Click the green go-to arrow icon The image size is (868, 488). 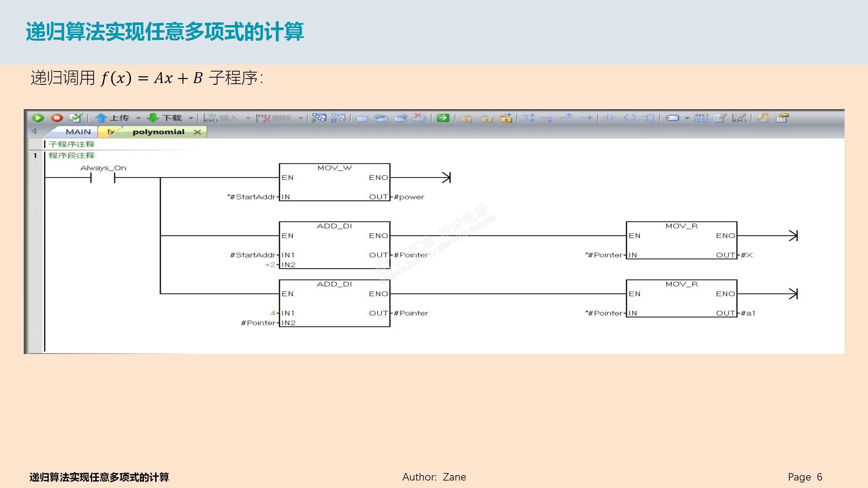click(x=443, y=118)
